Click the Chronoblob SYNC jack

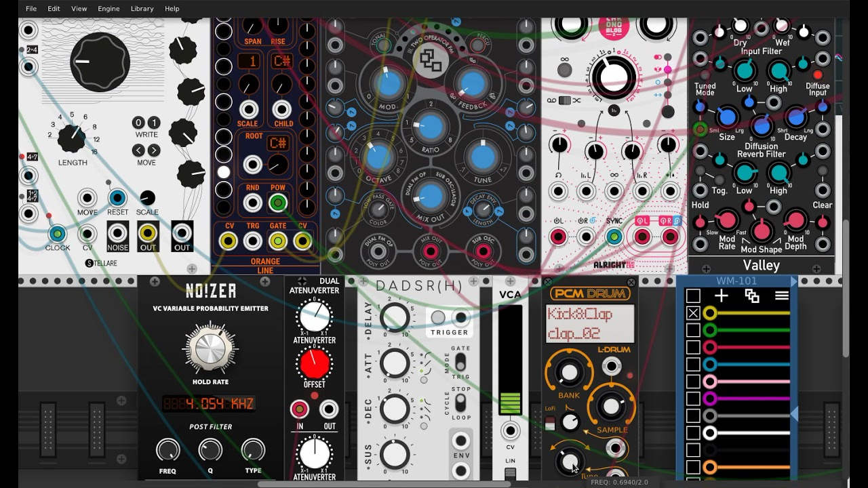[x=614, y=237]
